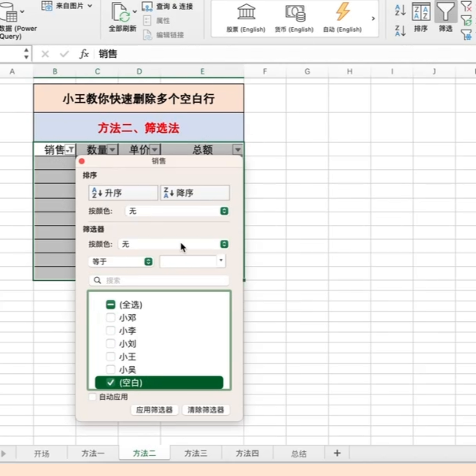Switch to the 方法一 sheet tab
Viewport: 476px width, 476px height.
pyautogui.click(x=93, y=453)
